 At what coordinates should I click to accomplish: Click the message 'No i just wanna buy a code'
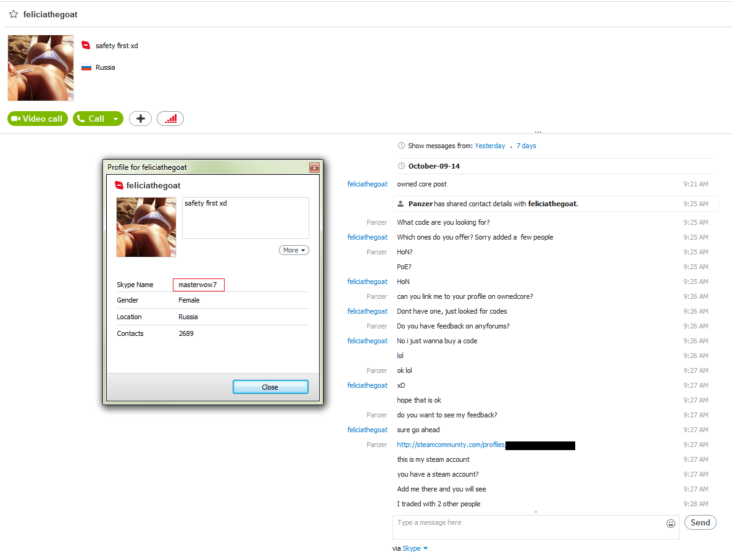coord(437,341)
